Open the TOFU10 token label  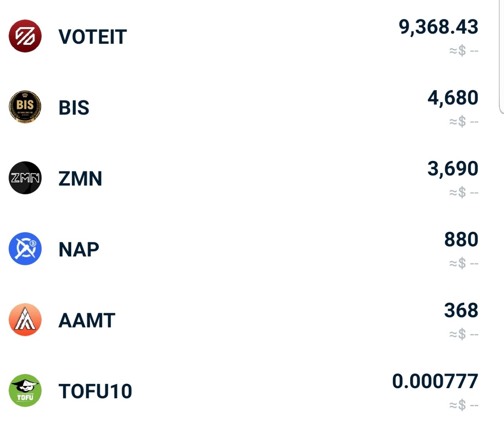95,391
